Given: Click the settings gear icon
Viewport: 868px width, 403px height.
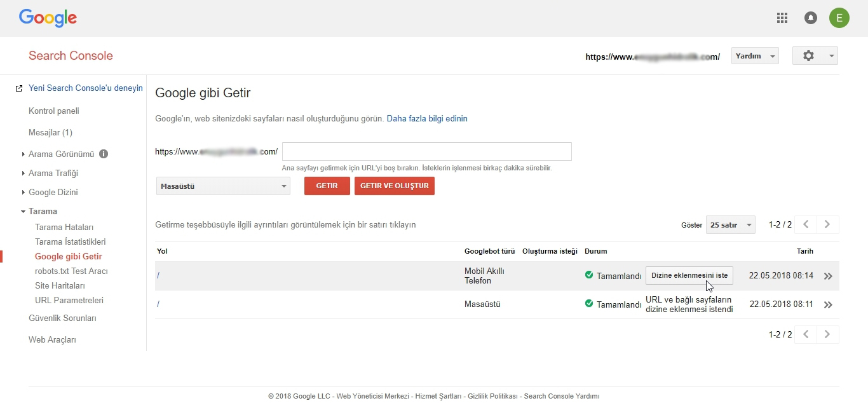Looking at the screenshot, I should pos(808,56).
